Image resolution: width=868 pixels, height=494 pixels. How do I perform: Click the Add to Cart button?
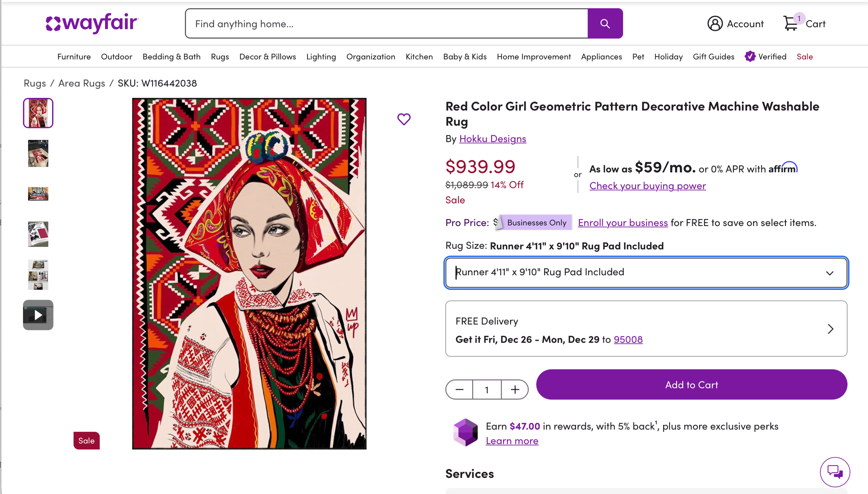pyautogui.click(x=691, y=384)
